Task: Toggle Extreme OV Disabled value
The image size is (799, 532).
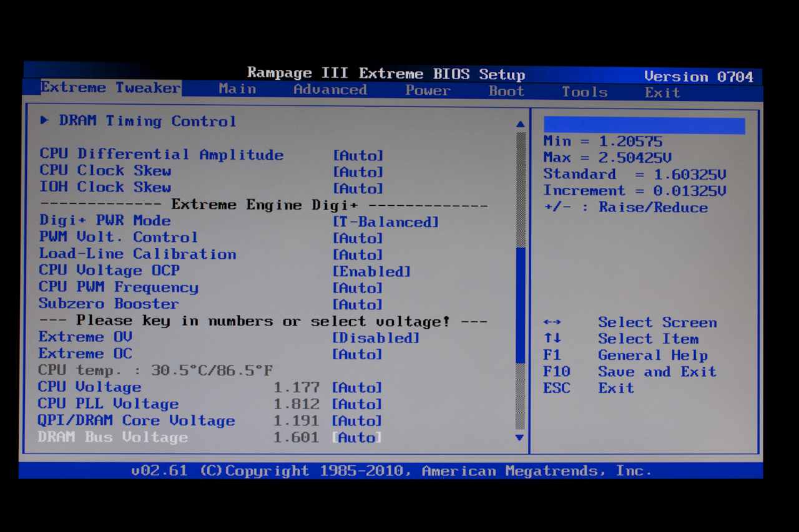Action: [376, 337]
